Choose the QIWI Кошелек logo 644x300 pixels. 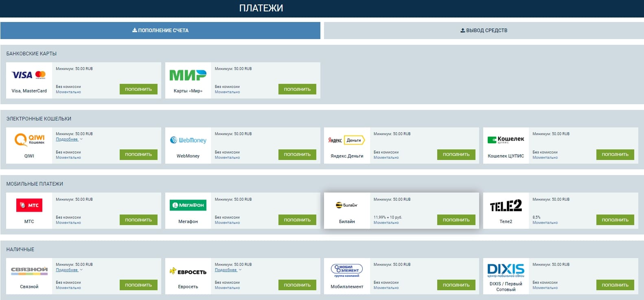[29, 140]
